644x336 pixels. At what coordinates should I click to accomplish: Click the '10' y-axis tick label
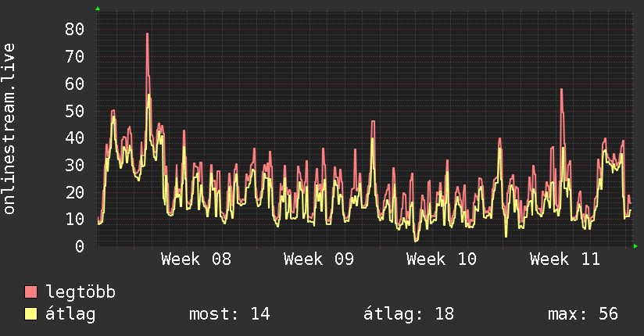point(75,219)
